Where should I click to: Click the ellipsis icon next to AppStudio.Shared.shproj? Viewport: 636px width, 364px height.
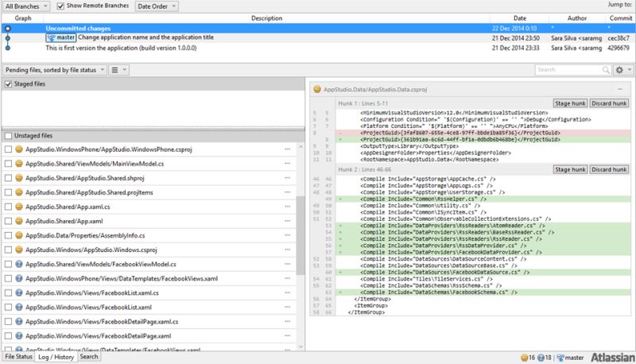point(287,178)
